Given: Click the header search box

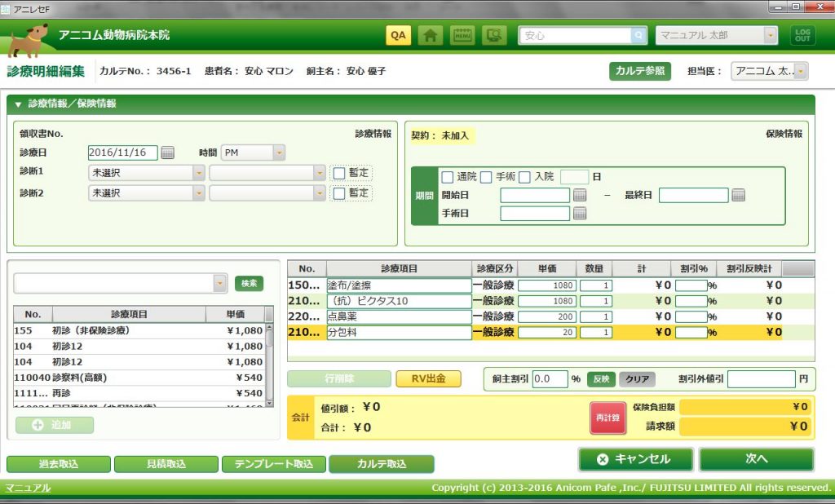Looking at the screenshot, I should tap(575, 36).
